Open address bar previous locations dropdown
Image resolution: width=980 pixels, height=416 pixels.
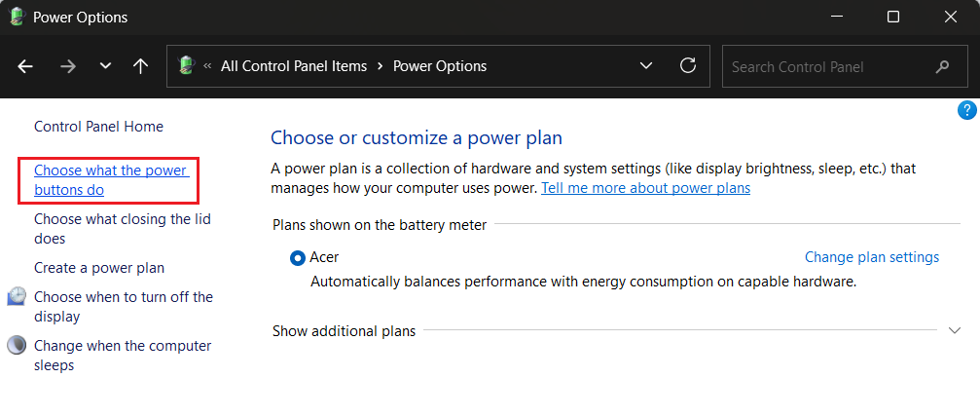(x=645, y=66)
